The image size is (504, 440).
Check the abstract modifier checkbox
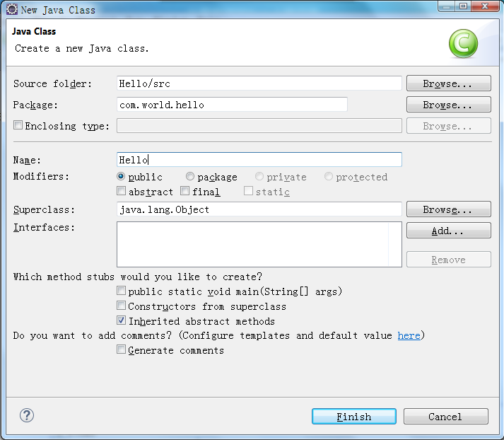pyautogui.click(x=121, y=191)
